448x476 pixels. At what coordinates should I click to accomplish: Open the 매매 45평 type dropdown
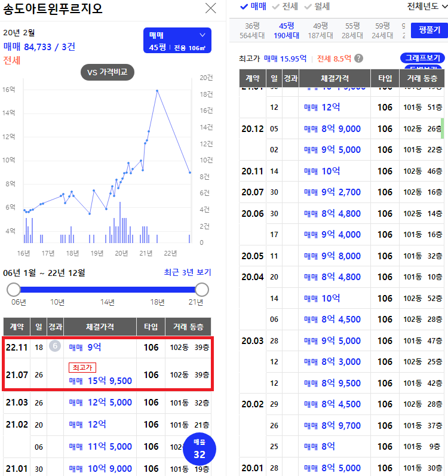(x=177, y=41)
